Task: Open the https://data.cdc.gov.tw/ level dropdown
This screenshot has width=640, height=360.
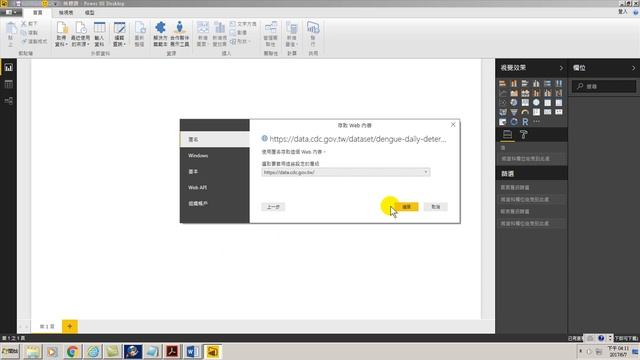Action: 346,172
